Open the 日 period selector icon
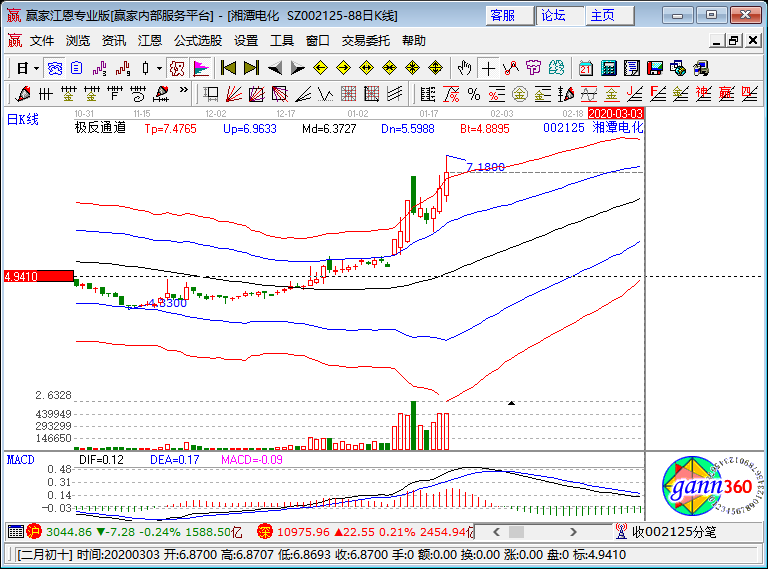This screenshot has width=768, height=569. (x=22, y=68)
